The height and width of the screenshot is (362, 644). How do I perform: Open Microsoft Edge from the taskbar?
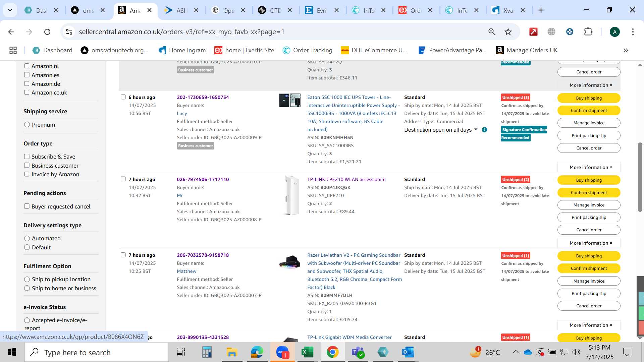pos(257,352)
